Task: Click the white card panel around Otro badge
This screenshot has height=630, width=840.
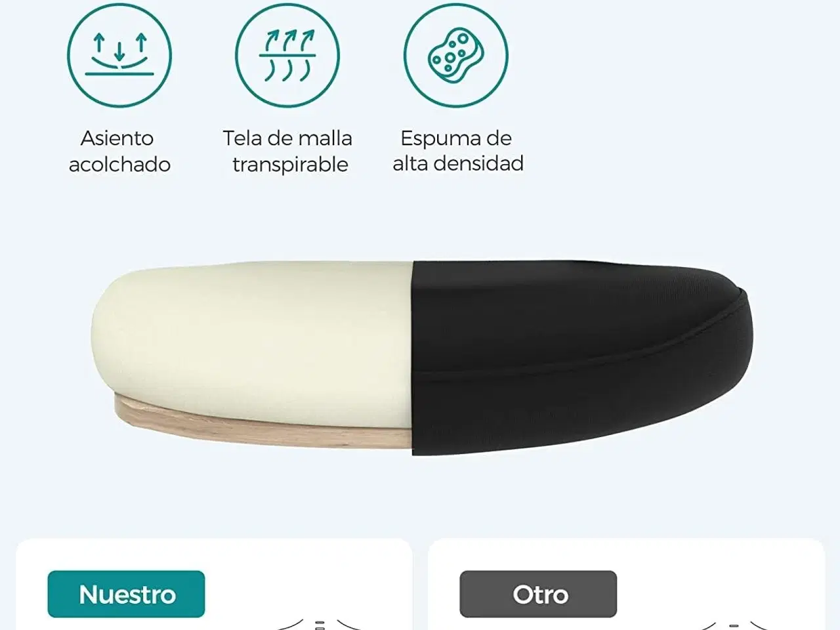Action: click(626, 584)
